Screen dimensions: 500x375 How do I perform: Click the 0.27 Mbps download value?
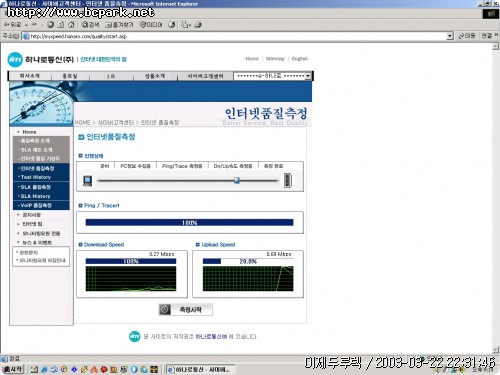161,254
